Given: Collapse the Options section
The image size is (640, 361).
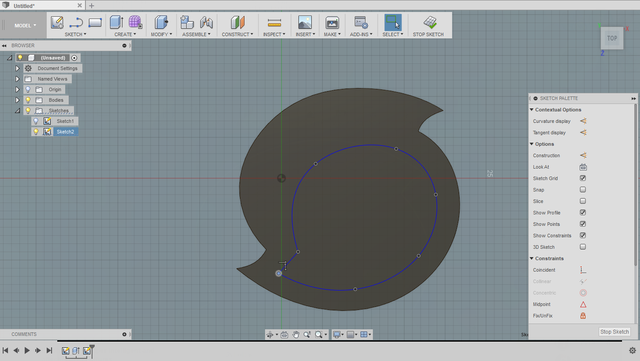Looking at the screenshot, I should tap(531, 144).
